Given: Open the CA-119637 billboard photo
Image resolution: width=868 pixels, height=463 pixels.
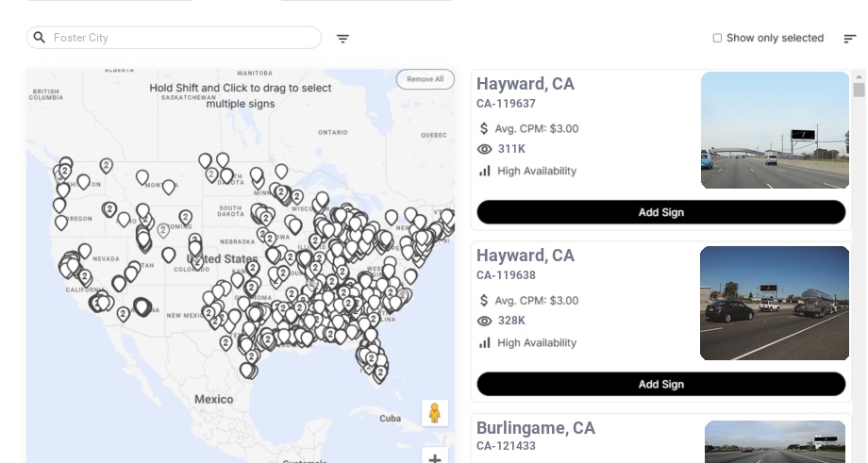Looking at the screenshot, I should (x=775, y=130).
